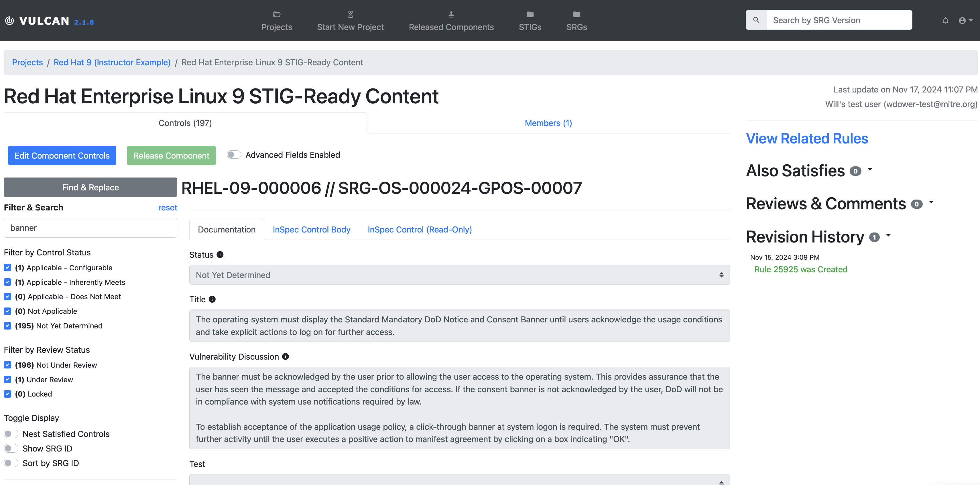Click the Vulnerability Discussion info icon
Viewport: 980px width, 485px height.
[285, 356]
